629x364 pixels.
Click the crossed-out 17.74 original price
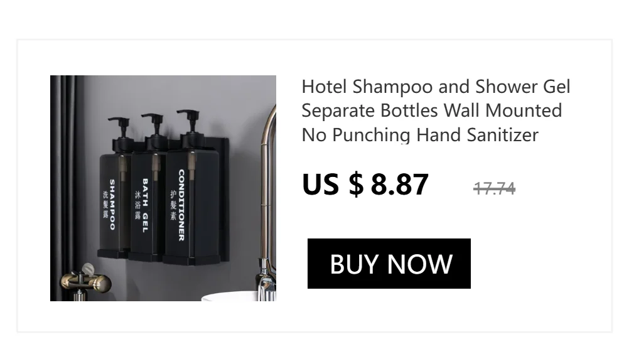pyautogui.click(x=494, y=188)
